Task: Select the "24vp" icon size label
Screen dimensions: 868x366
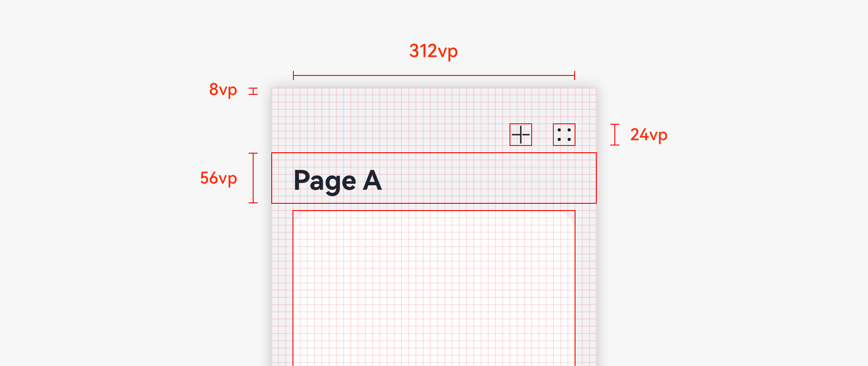Action: click(648, 135)
